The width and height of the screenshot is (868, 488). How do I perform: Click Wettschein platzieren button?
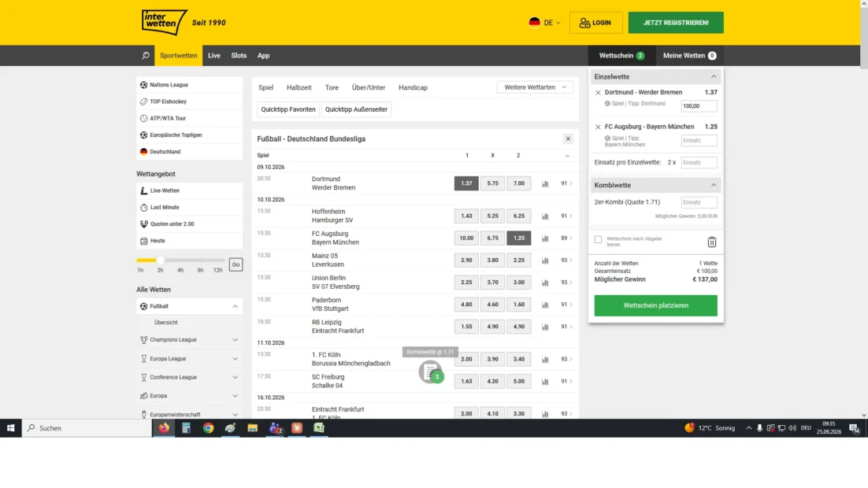[x=656, y=305]
